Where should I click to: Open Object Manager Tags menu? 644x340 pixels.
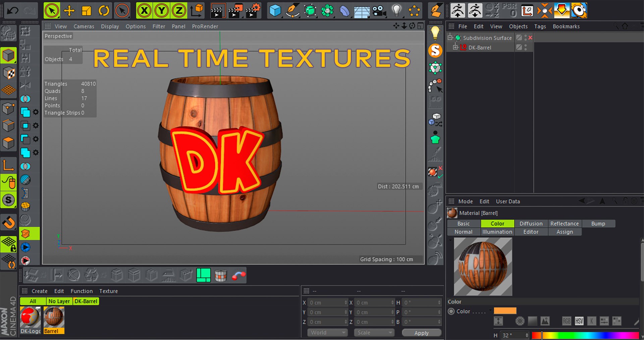point(540,27)
